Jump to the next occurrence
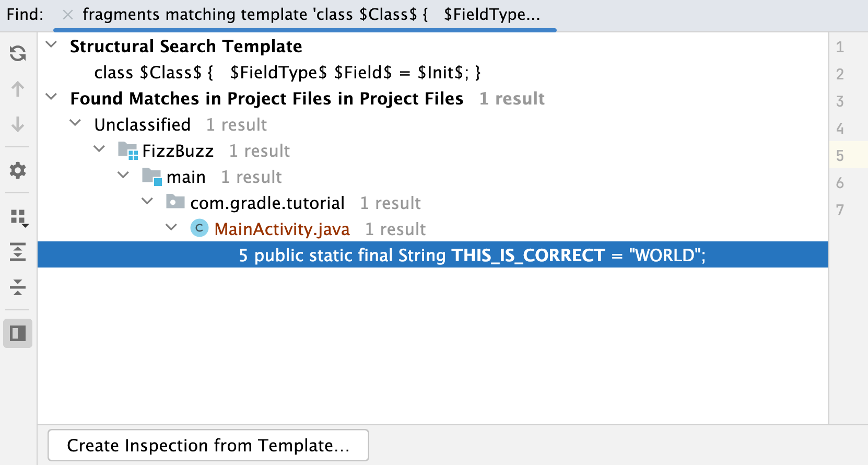This screenshot has height=465, width=868. (18, 125)
